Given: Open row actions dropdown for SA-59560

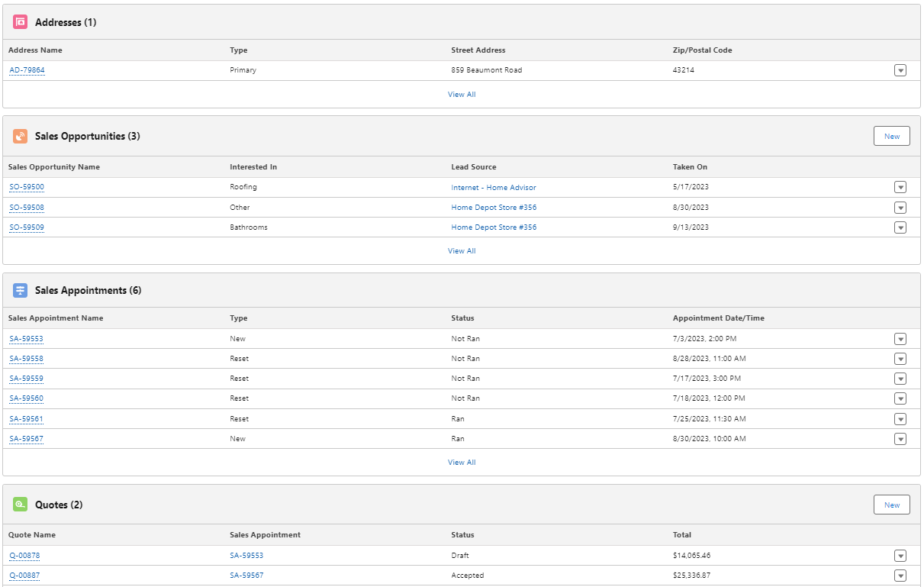Looking at the screenshot, I should click(x=900, y=398).
